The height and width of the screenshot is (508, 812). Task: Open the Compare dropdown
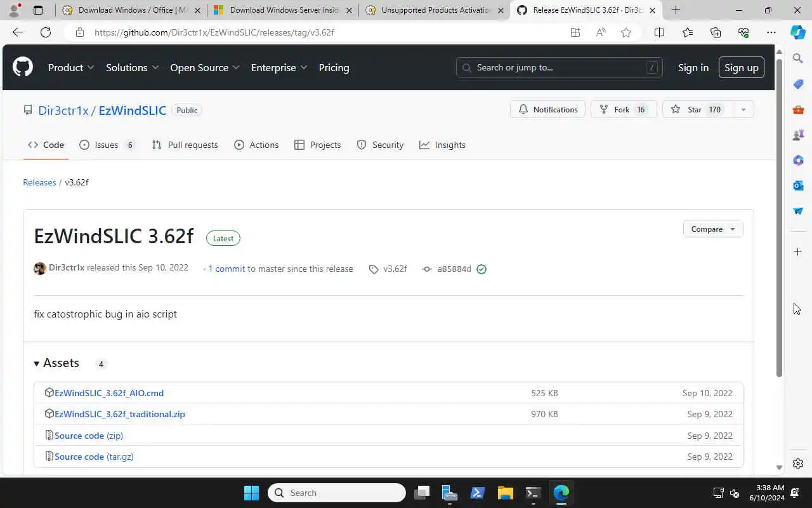coord(713,229)
